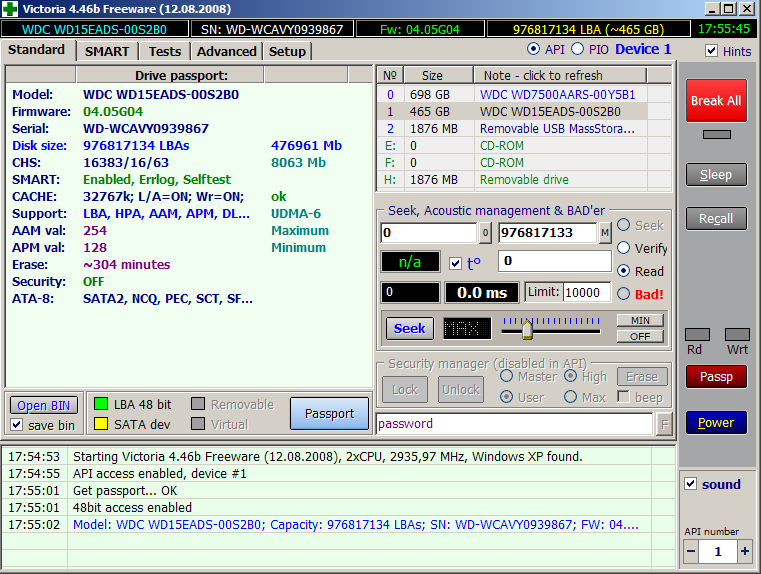
Task: Select the API access mode radio
Action: [x=533, y=49]
